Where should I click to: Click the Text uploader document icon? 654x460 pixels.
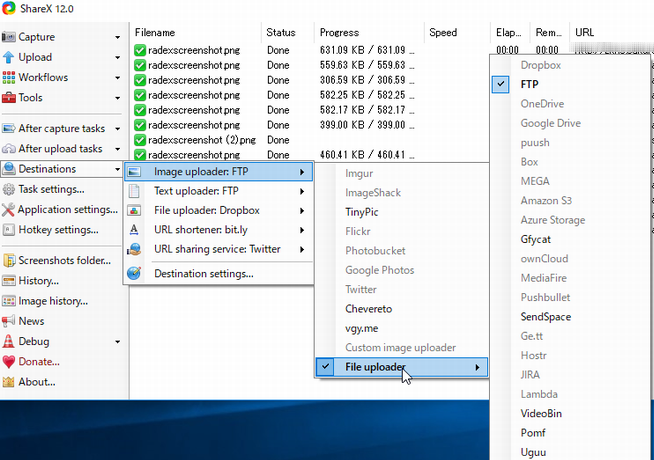pos(134,191)
